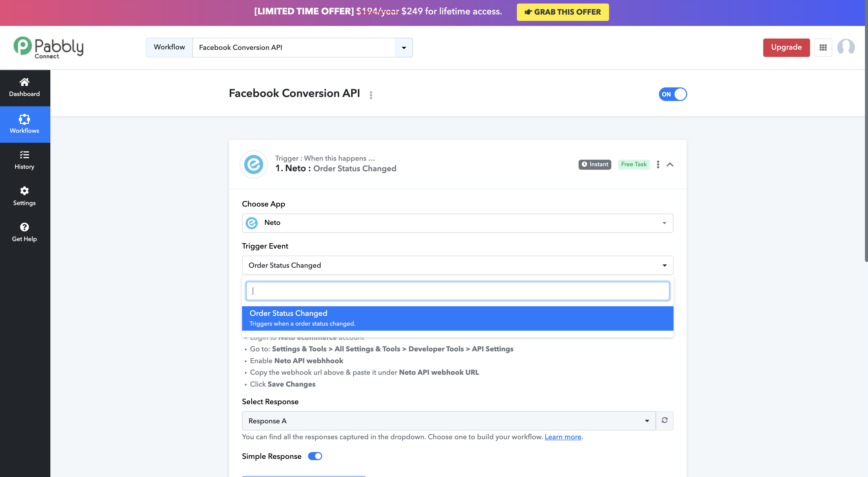The width and height of the screenshot is (868, 477).
Task: Select the Order Status Changed option
Action: (458, 318)
